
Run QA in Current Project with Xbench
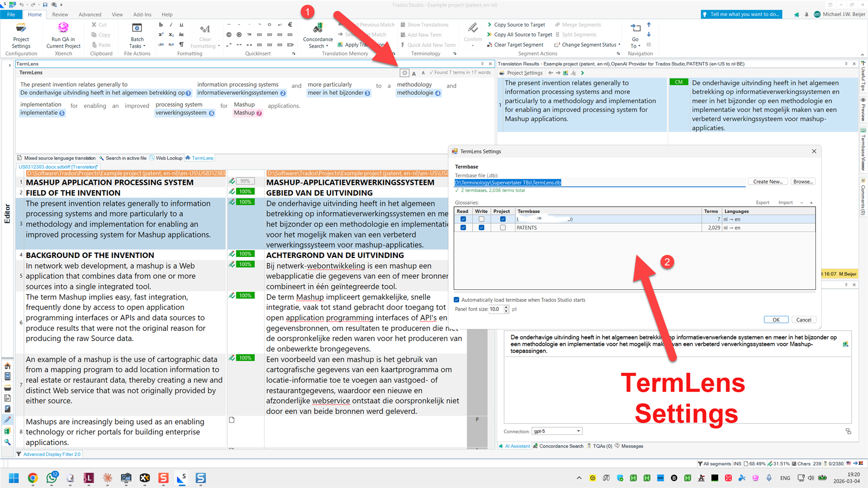point(63,35)
